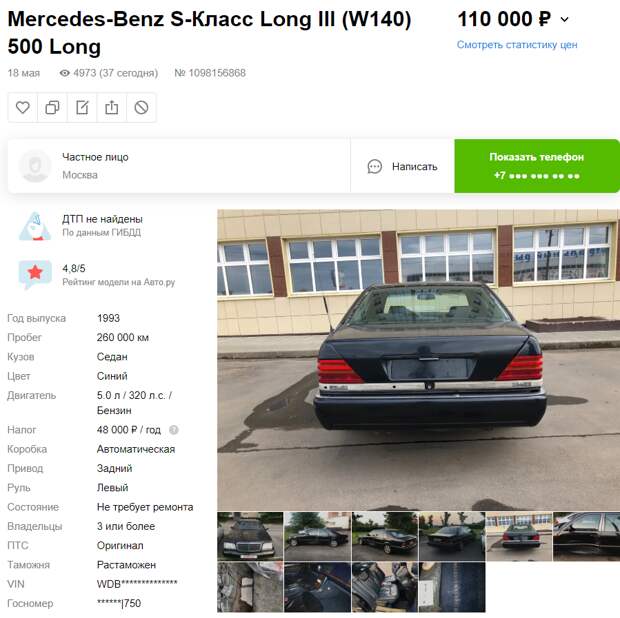Open seller avatar for Частное лицо
620x618 pixels.
pos(35,166)
